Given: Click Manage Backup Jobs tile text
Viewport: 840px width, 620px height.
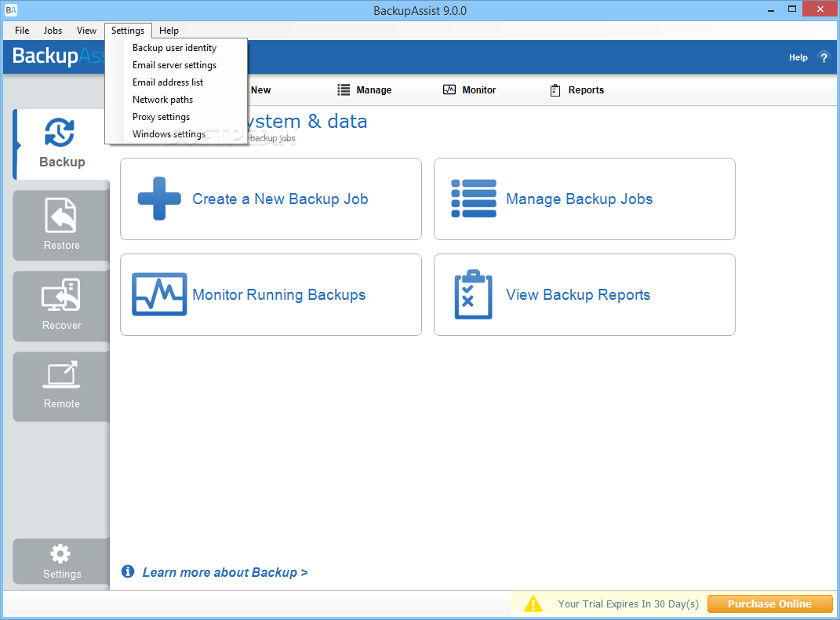Looking at the screenshot, I should coord(579,199).
